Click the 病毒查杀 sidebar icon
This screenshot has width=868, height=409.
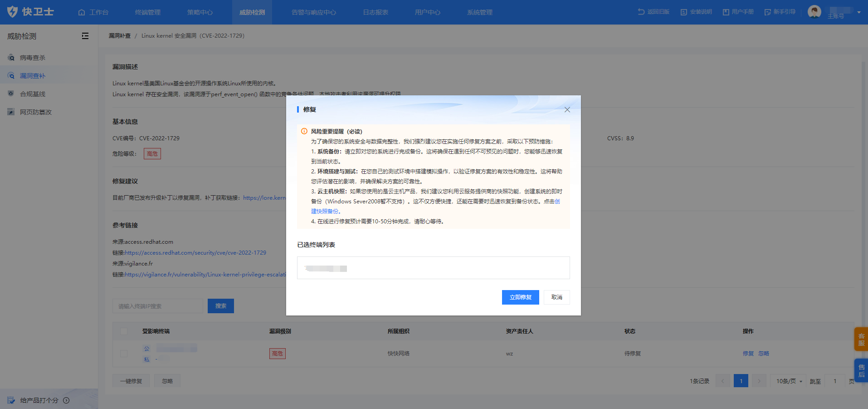[x=11, y=58]
